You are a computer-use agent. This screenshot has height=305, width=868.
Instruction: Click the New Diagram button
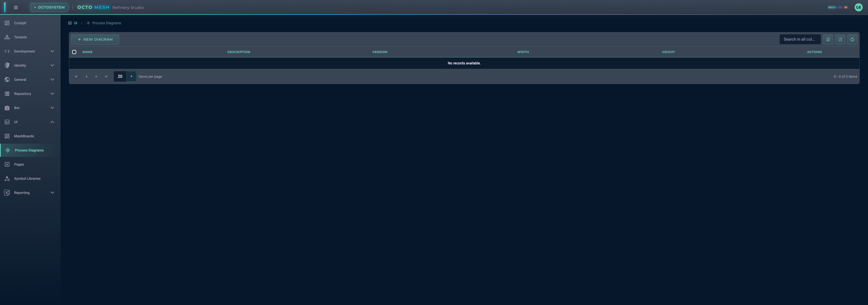click(95, 39)
